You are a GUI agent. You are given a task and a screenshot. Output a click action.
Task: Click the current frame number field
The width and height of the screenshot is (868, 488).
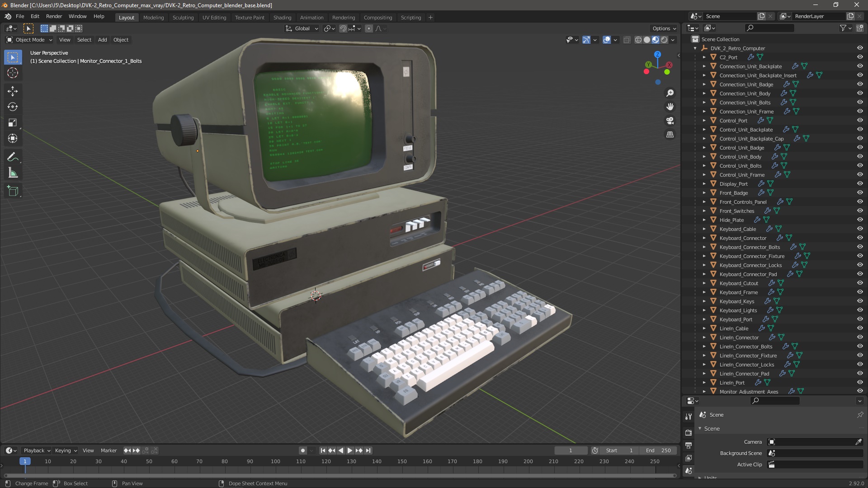point(571,450)
